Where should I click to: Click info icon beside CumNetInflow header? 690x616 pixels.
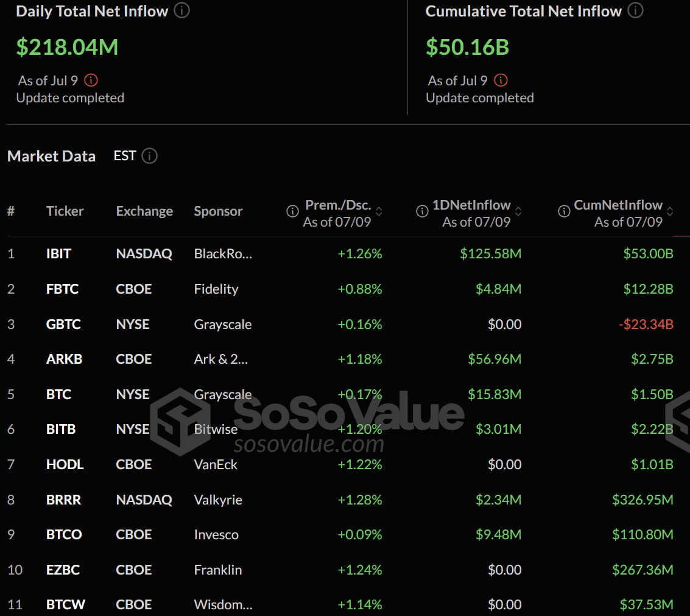coord(564,211)
